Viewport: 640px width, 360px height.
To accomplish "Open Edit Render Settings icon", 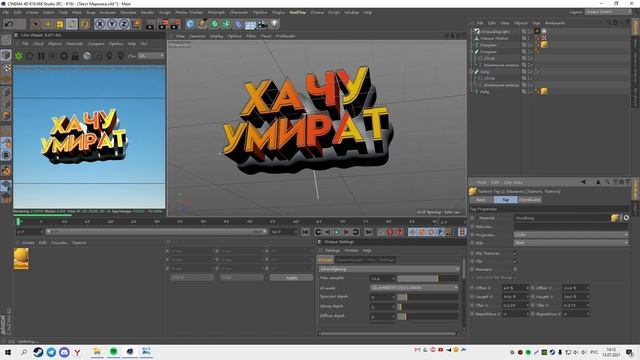I will [176, 25].
